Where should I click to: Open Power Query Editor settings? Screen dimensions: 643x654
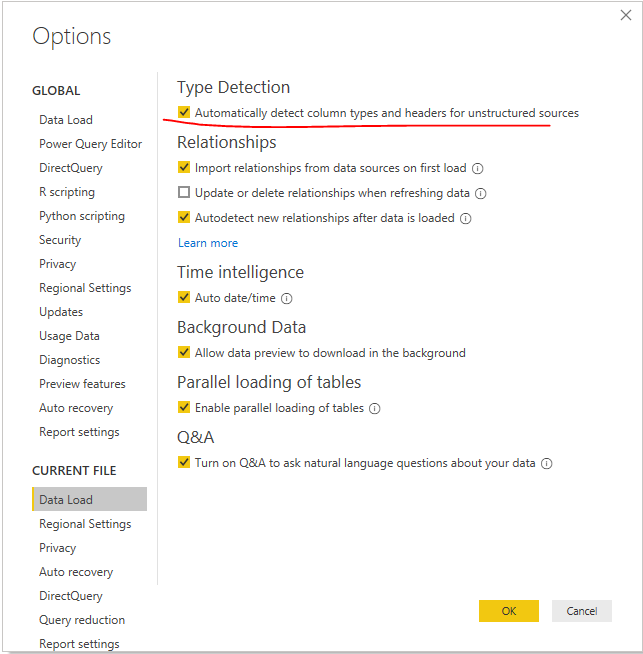(x=90, y=144)
